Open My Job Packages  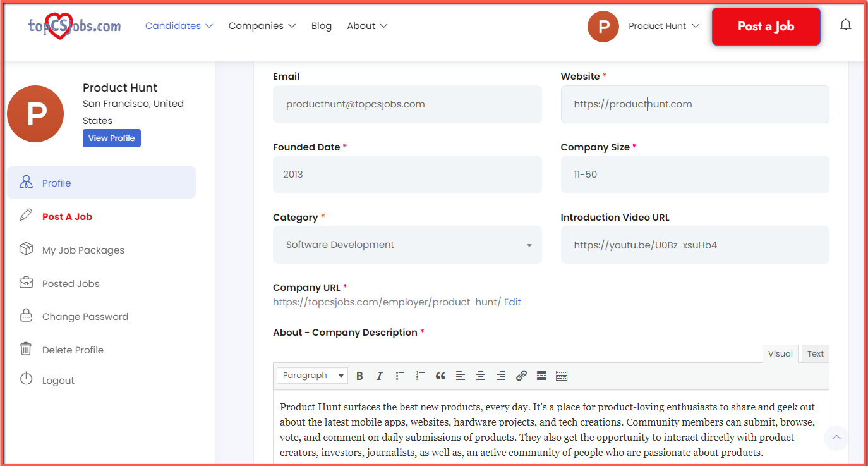pos(83,250)
